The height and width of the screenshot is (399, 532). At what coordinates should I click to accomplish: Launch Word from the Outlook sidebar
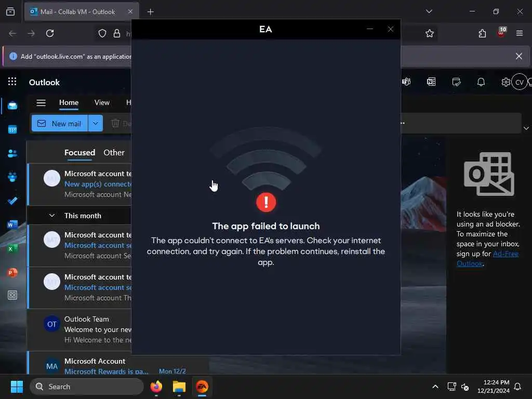point(12,224)
